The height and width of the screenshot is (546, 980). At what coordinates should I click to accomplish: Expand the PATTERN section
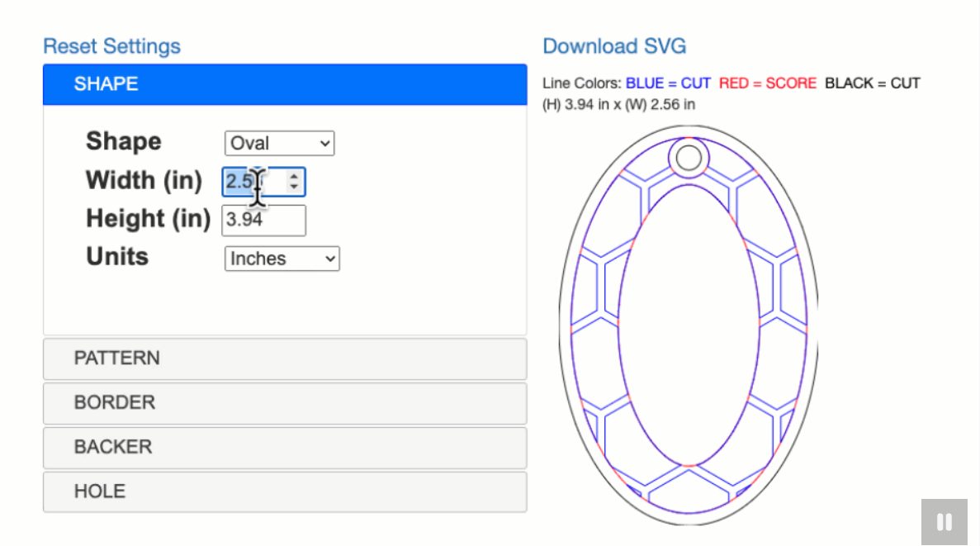tap(284, 358)
